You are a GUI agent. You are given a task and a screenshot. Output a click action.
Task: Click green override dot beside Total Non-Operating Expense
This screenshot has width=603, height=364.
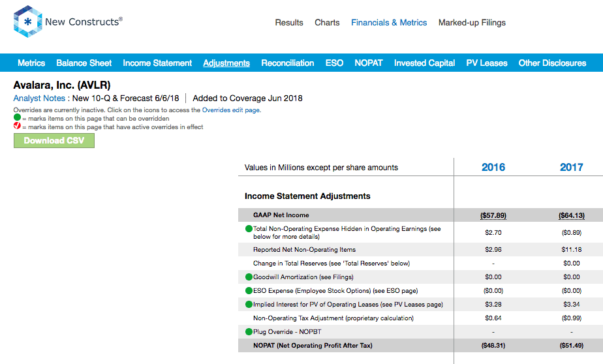pos(249,229)
